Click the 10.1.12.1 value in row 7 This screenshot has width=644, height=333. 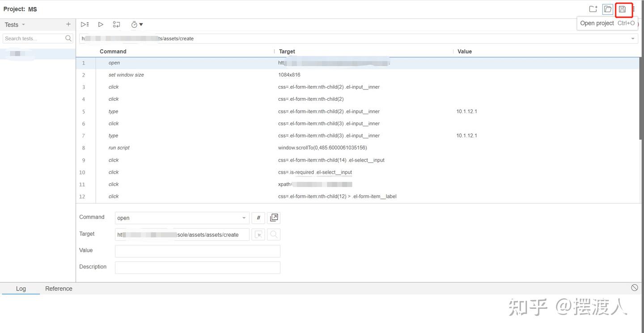[466, 136]
